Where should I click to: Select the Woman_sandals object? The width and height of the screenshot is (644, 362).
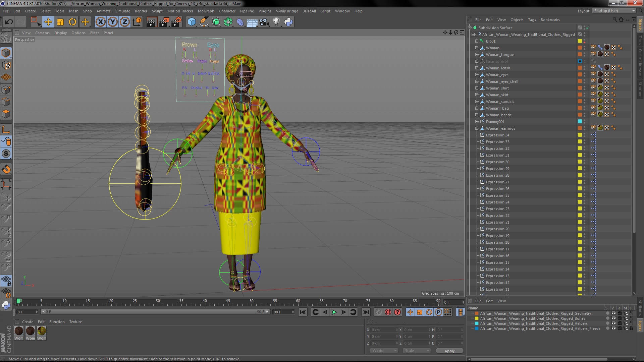point(500,102)
